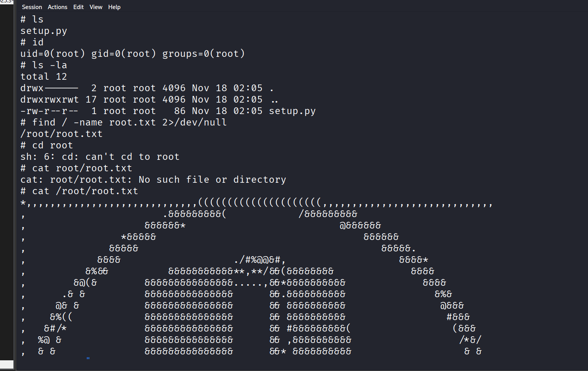The height and width of the screenshot is (371, 588).
Task: Click the "cat /root/root.txt" command line
Action: pos(79,191)
